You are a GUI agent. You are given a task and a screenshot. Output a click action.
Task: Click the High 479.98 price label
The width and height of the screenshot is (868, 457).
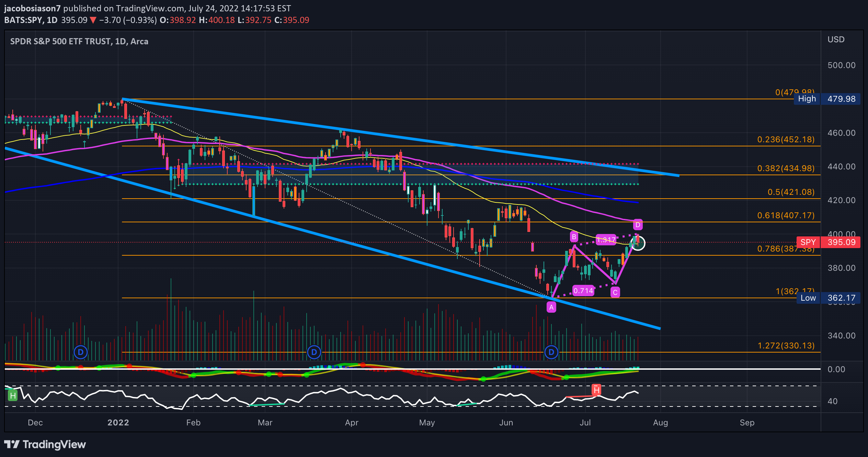click(827, 99)
